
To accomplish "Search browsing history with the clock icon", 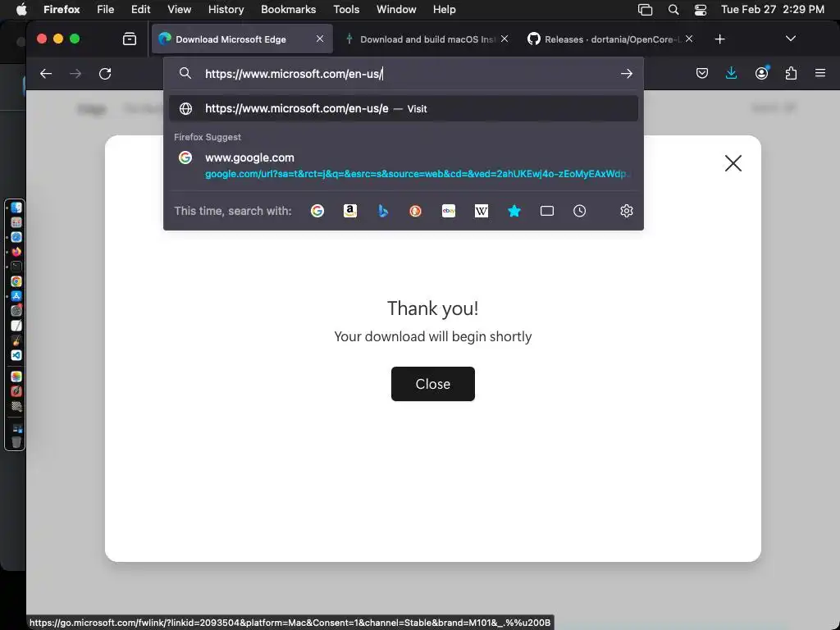I will (x=579, y=211).
